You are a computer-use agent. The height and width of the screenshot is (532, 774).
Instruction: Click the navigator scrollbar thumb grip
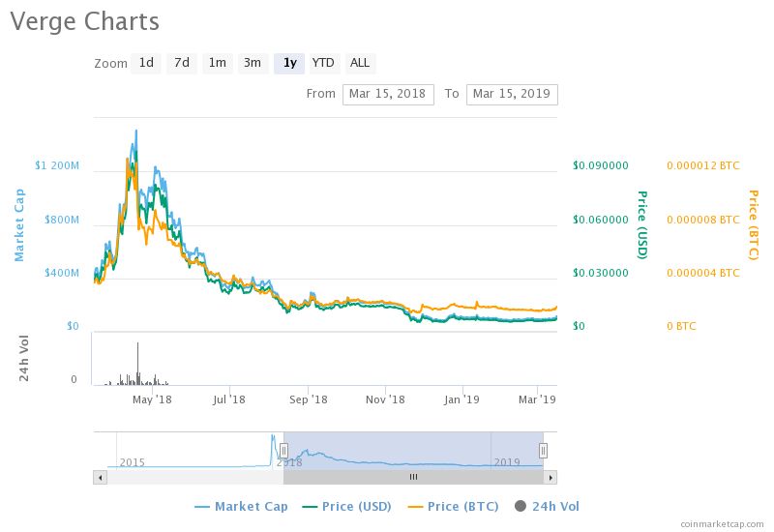pyautogui.click(x=414, y=477)
